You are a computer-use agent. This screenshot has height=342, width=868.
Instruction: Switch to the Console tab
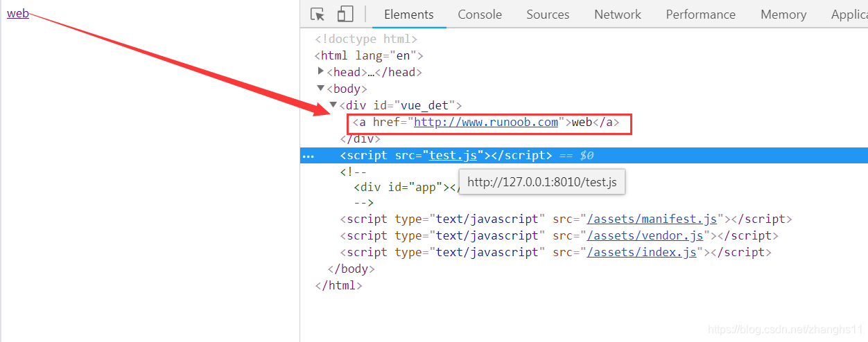tap(480, 15)
